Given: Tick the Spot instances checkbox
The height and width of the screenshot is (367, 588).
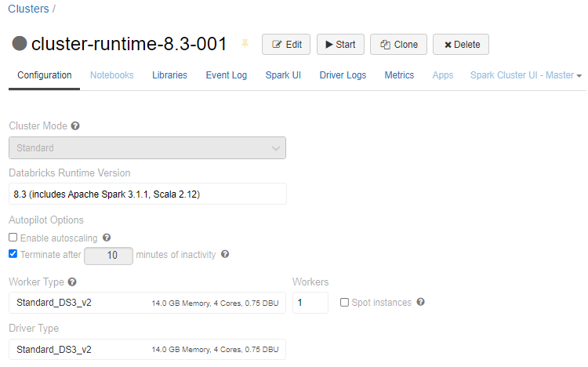Looking at the screenshot, I should tap(344, 302).
